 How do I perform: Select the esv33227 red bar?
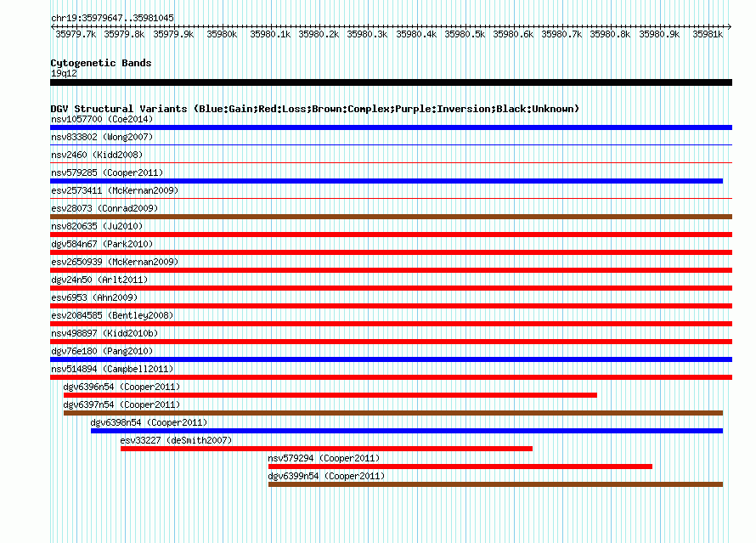point(326,449)
